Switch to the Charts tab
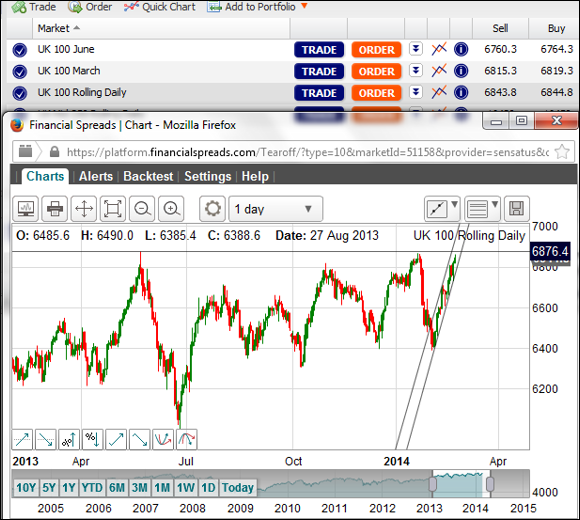Viewport: 580px width, 520px height. (45, 176)
